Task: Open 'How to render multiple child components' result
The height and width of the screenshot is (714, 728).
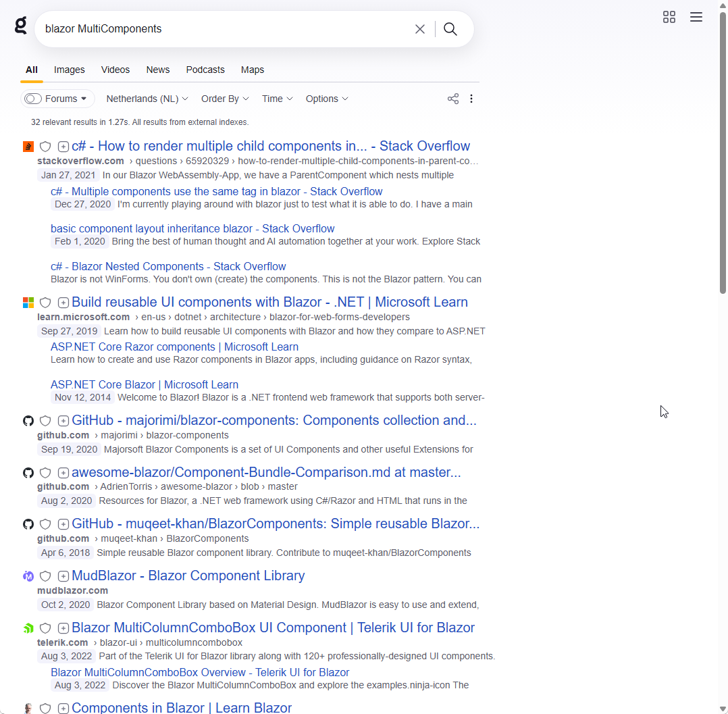Action: 271,146
